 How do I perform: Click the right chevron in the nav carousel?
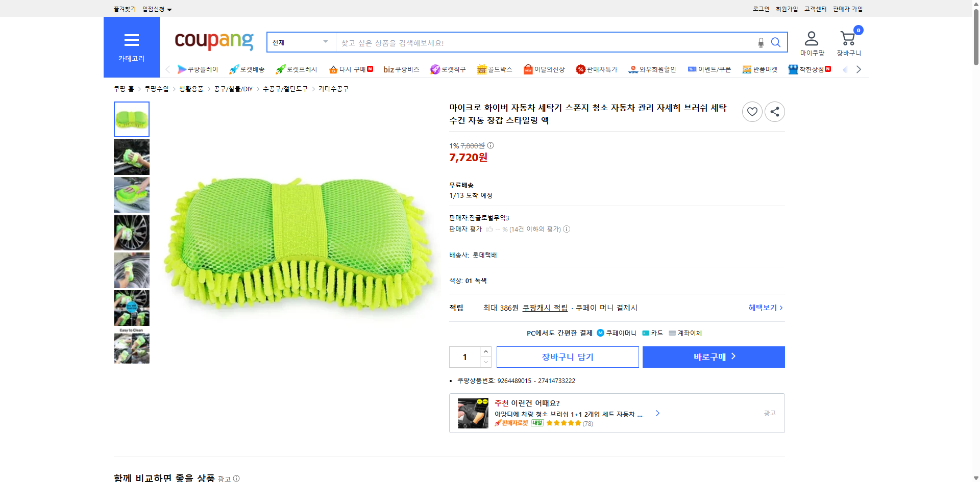click(x=859, y=69)
